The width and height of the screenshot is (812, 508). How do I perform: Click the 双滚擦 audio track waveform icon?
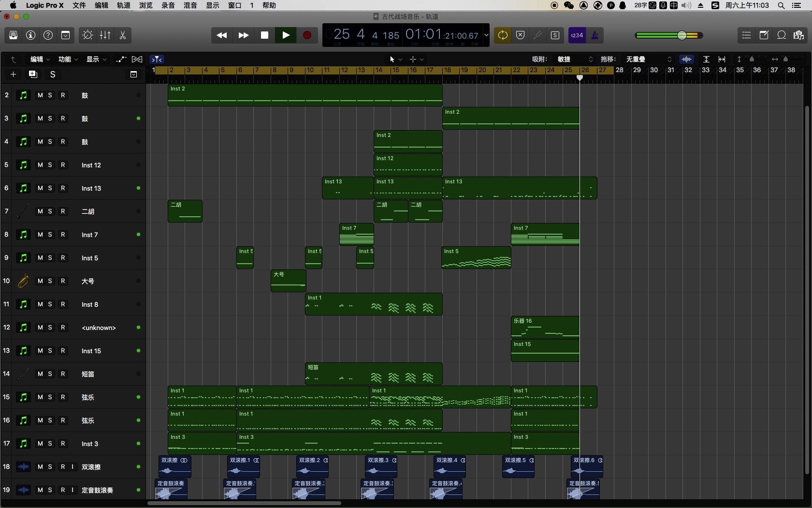pyautogui.click(x=23, y=467)
